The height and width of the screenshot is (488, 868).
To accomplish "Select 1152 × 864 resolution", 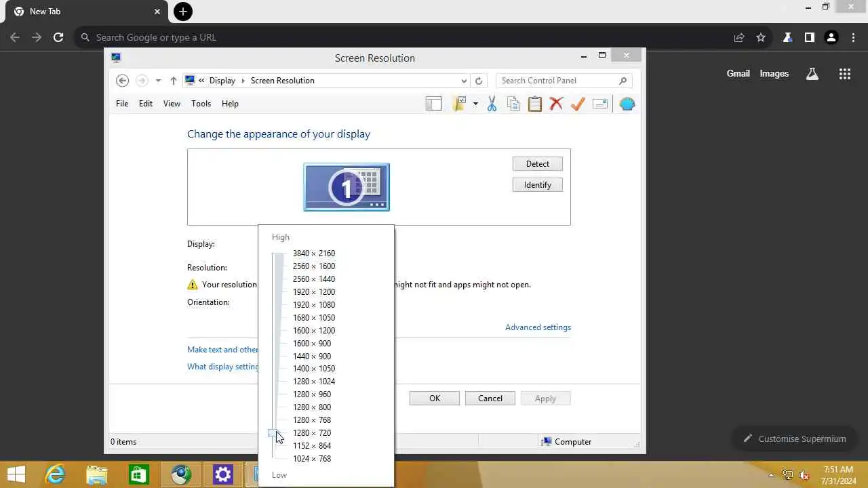I will 312,446.
